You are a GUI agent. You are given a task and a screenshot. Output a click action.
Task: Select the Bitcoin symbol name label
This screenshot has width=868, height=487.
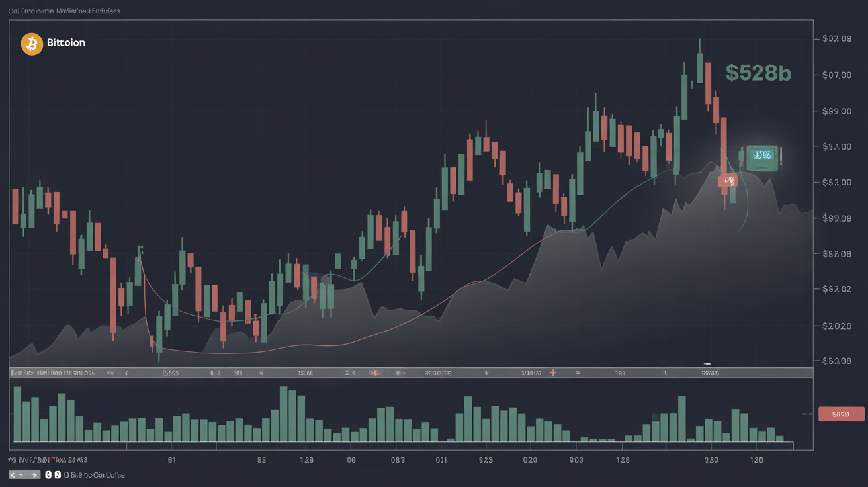66,44
